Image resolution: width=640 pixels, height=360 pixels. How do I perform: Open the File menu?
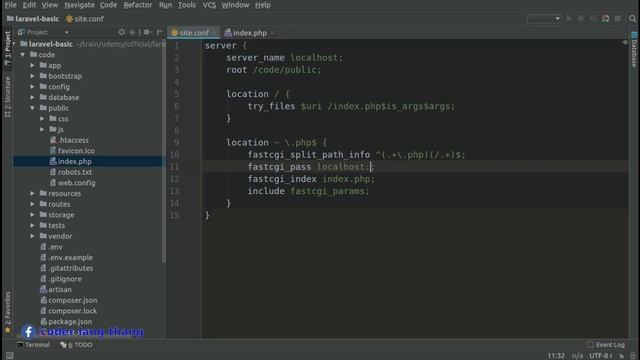(x=11, y=5)
